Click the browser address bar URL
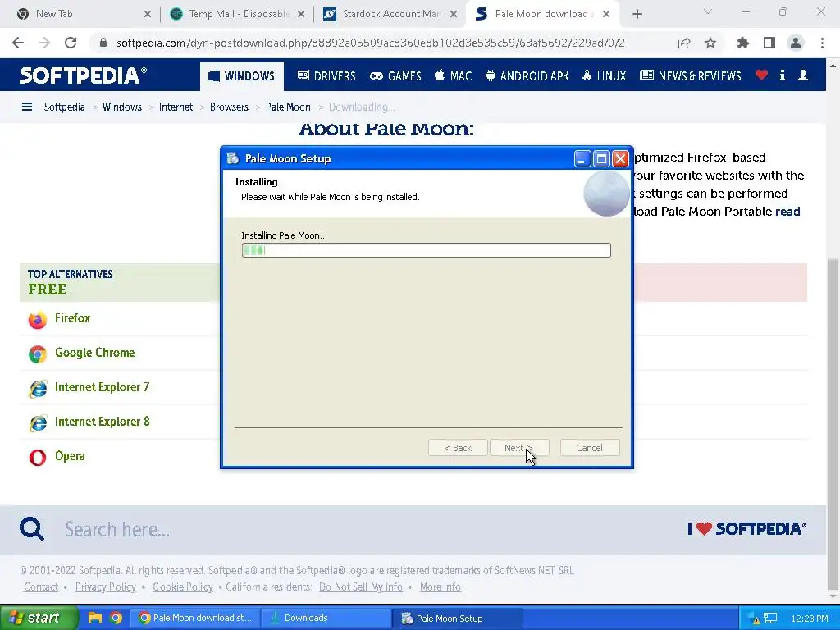Viewport: 840px width, 630px height. pyautogui.click(x=370, y=43)
